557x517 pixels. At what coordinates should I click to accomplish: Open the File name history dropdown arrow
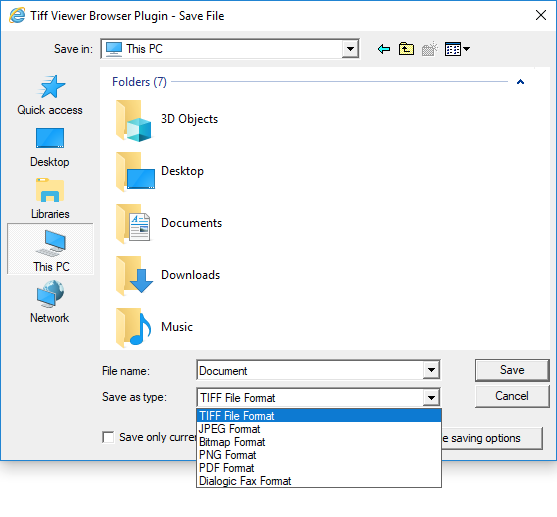(x=431, y=370)
